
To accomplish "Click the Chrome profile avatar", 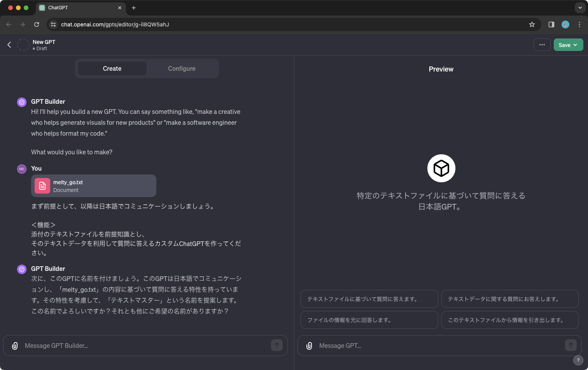I will 565,24.
